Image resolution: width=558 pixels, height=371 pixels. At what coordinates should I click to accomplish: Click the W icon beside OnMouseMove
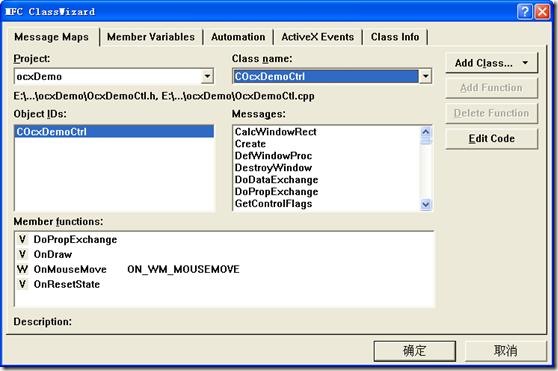point(22,269)
